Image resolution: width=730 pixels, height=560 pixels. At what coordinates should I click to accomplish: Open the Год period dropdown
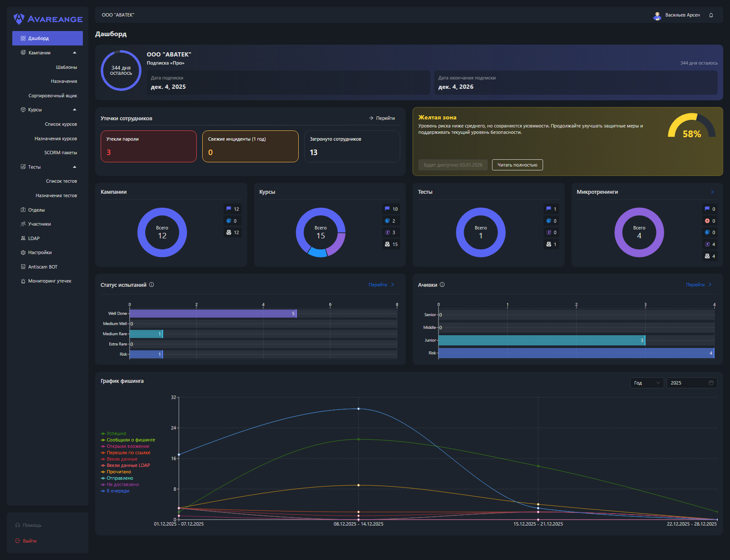646,383
